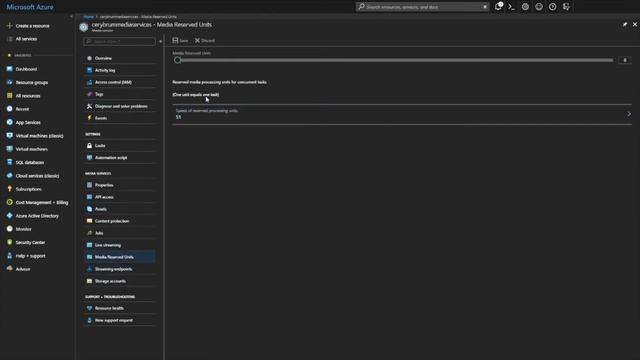640x360 pixels.
Task: Click the reserved units value box
Action: tap(624, 60)
